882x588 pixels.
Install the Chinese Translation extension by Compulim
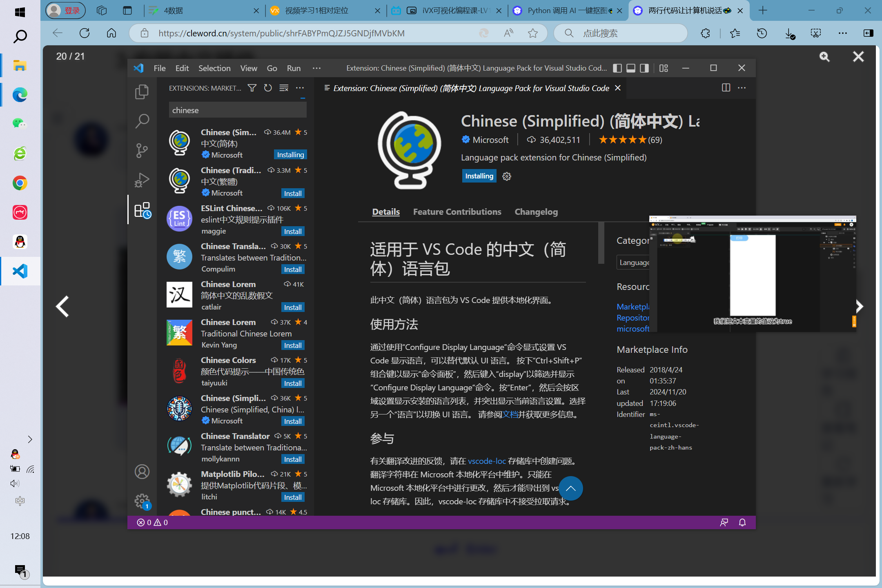293,269
